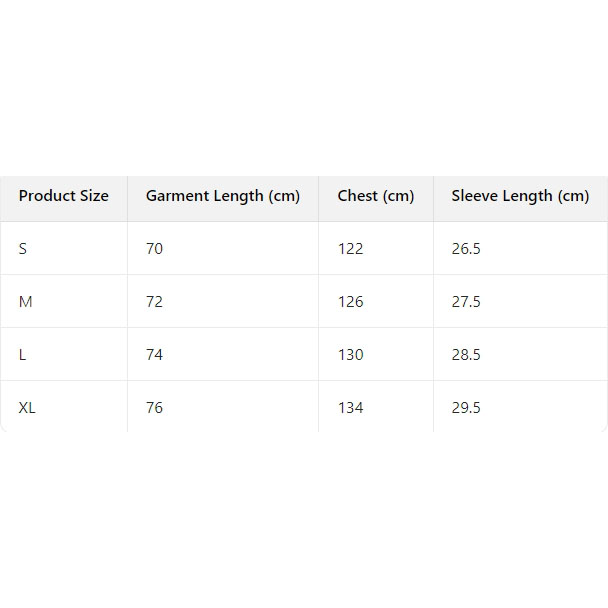Select chest measurement 122

point(350,249)
